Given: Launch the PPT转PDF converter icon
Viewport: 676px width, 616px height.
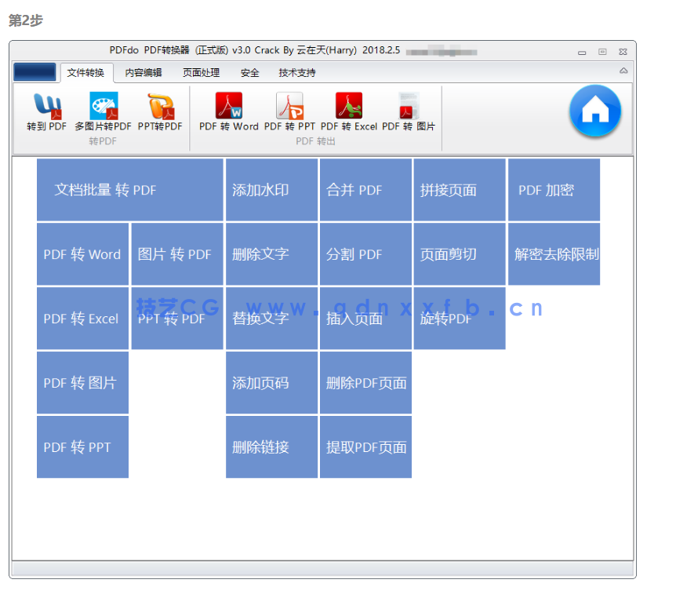Looking at the screenshot, I should (x=159, y=111).
